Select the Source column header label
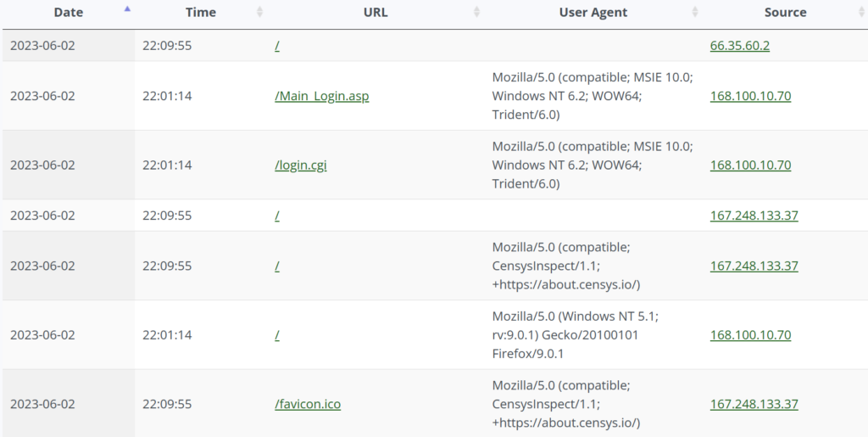This screenshot has width=868, height=437. [785, 13]
